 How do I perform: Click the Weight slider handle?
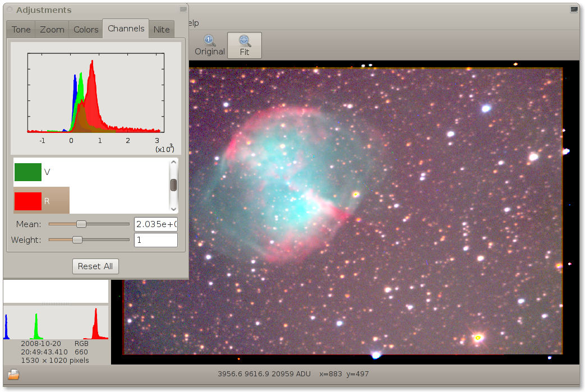[77, 240]
